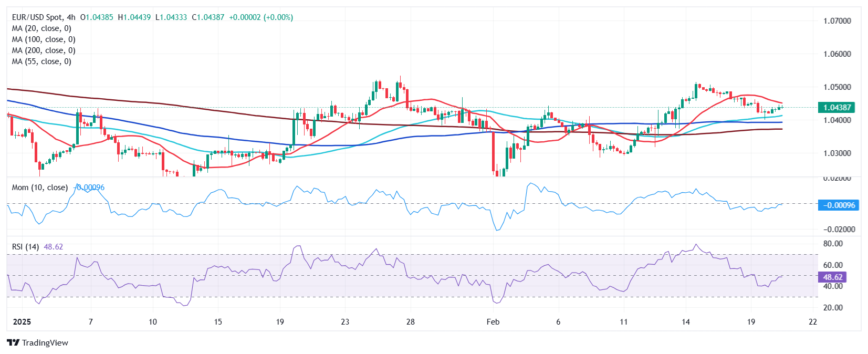Click the MA (55, close, 0) legend
The image size is (868, 354).
(x=41, y=61)
